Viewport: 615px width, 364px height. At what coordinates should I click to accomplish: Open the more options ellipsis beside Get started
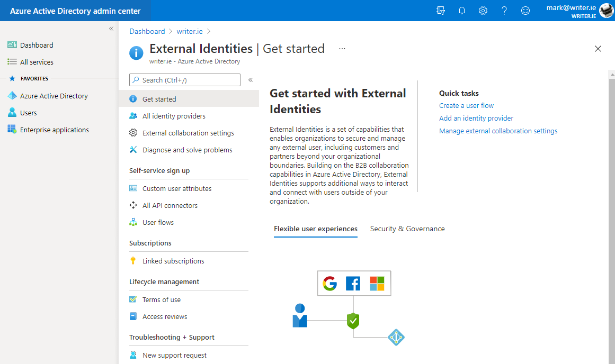pos(342,49)
